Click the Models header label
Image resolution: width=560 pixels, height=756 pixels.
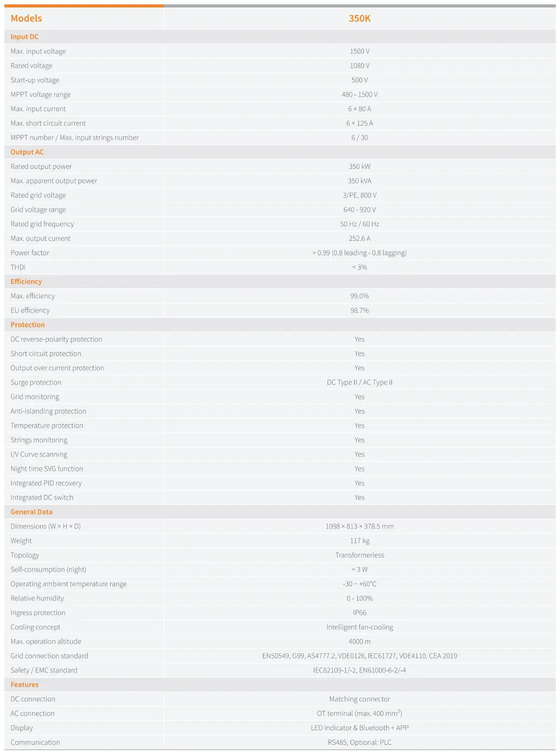[26, 18]
